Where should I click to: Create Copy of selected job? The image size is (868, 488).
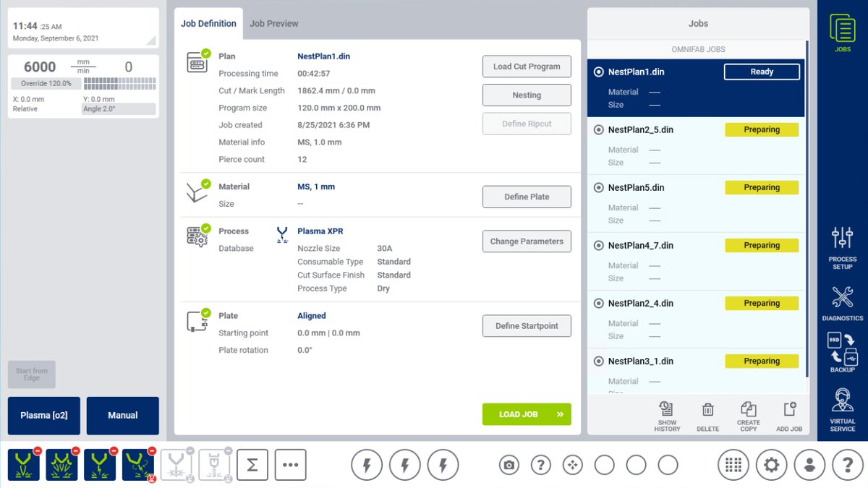click(x=749, y=416)
